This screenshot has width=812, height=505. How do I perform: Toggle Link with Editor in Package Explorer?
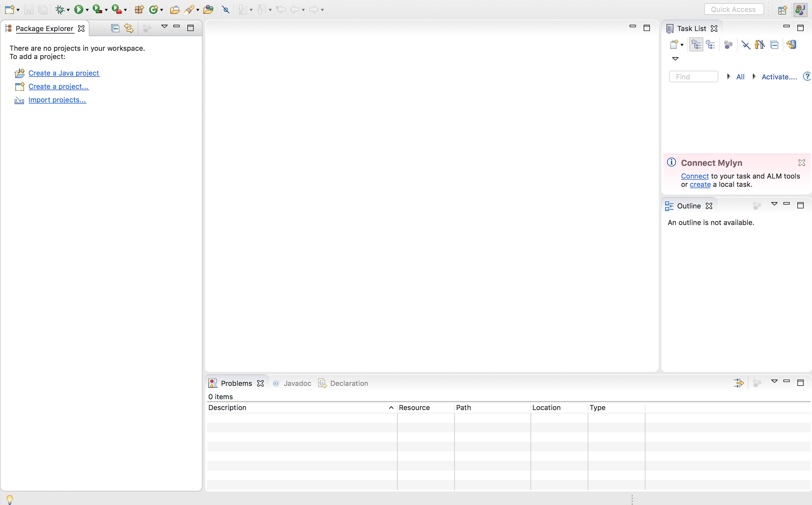pyautogui.click(x=129, y=28)
